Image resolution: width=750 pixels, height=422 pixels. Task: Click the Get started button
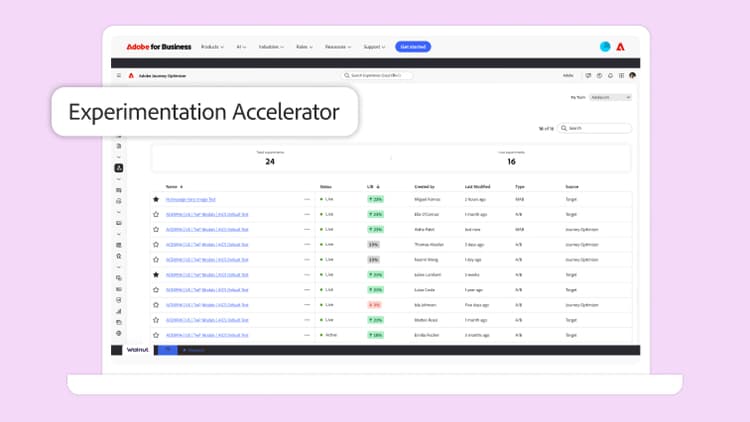[x=413, y=46]
